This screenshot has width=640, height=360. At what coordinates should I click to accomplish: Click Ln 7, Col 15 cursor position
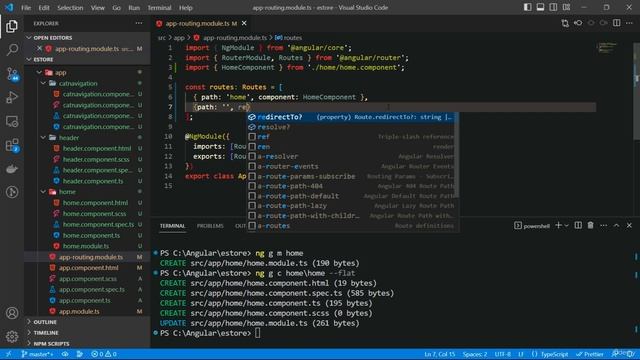coord(439,354)
